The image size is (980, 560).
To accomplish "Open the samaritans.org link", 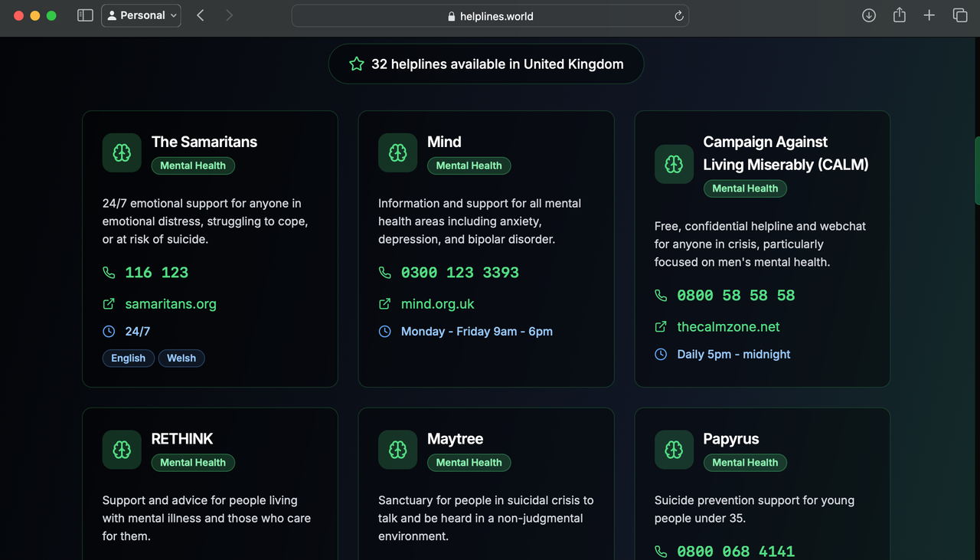I will [171, 304].
